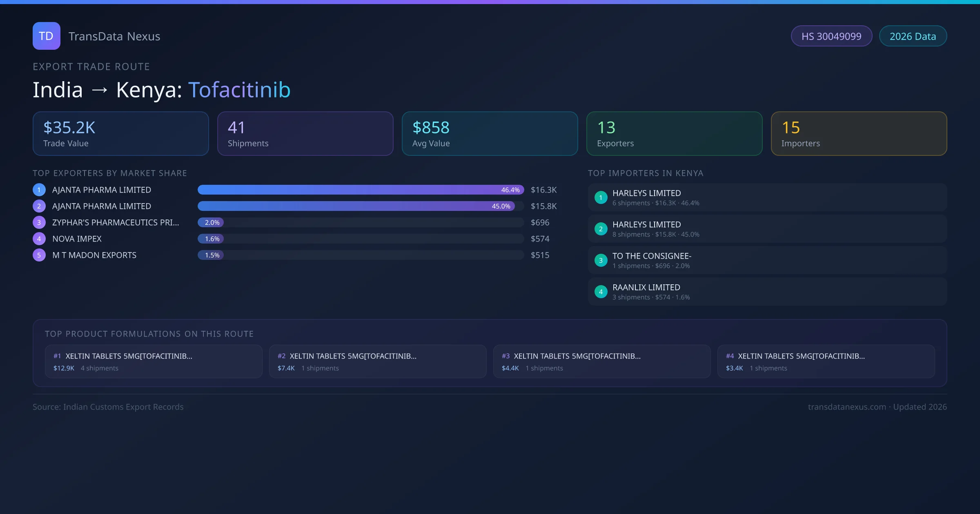Click green rank 4 badge for Raanlix Limited
The width and height of the screenshot is (980, 514).
tap(601, 292)
